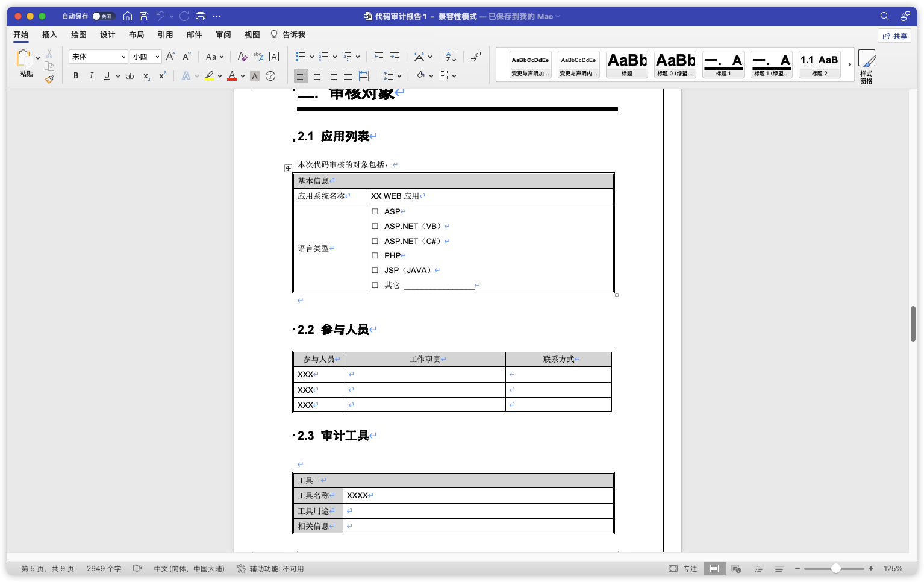Check the PHP language checkbox
The image size is (924, 582).
[375, 256]
